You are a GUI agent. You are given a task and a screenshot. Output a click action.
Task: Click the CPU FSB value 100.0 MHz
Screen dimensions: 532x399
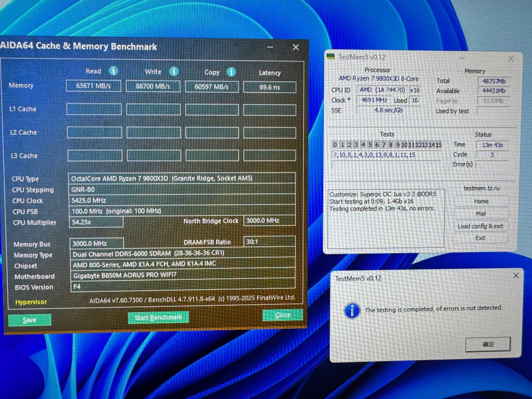point(182,211)
